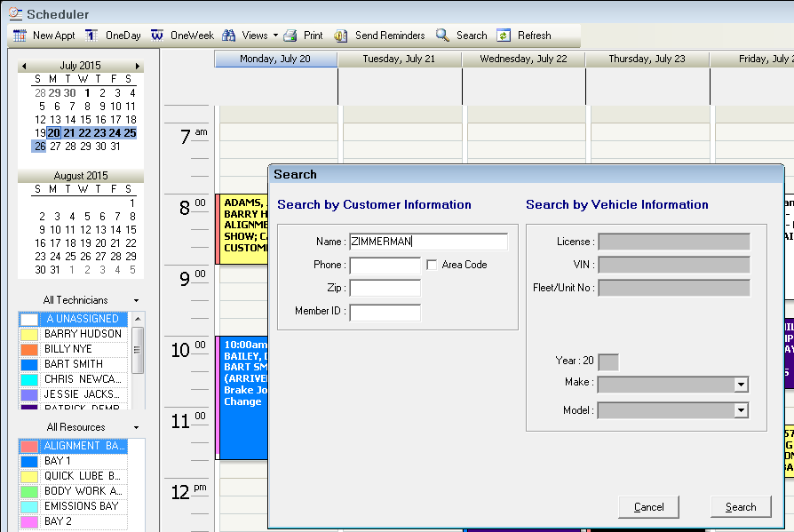Click the Send Reminders icon
Image resolution: width=794 pixels, height=532 pixels.
(x=341, y=36)
